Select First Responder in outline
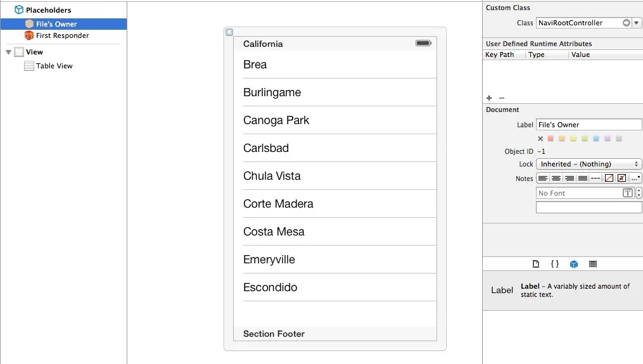 pos(62,35)
